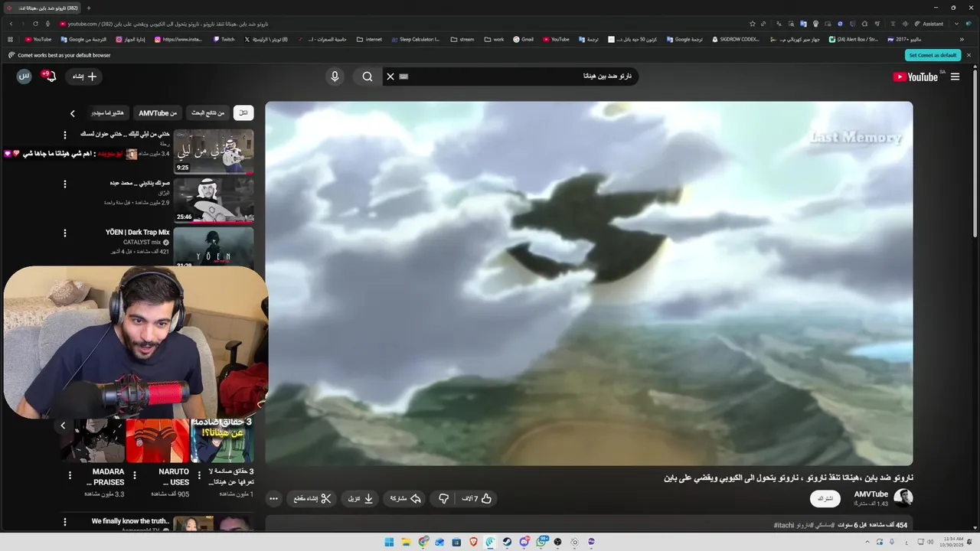Open YŌEN | Dark Trap Mix title

click(138, 233)
